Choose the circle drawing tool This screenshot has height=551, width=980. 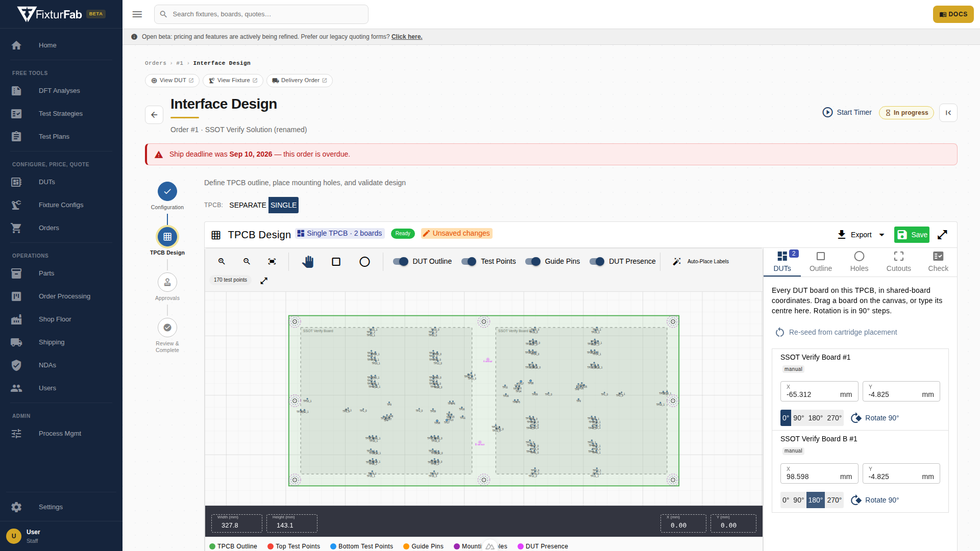(x=364, y=262)
